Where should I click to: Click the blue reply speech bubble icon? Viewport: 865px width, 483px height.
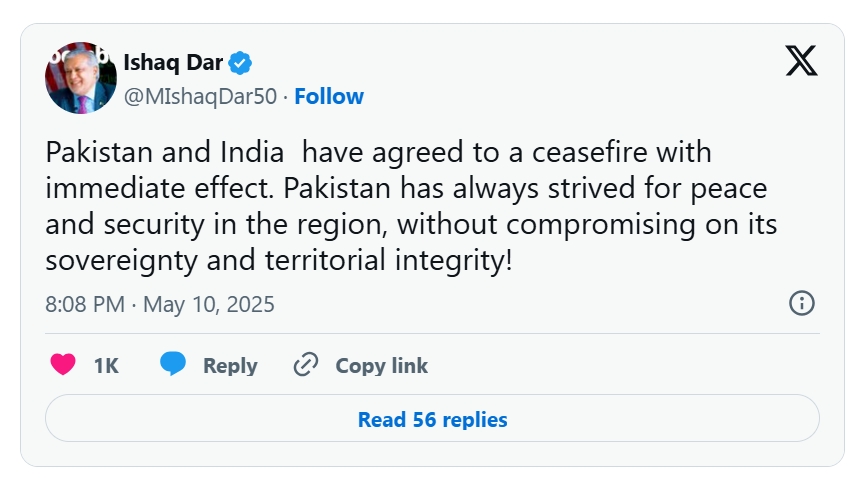(x=173, y=365)
